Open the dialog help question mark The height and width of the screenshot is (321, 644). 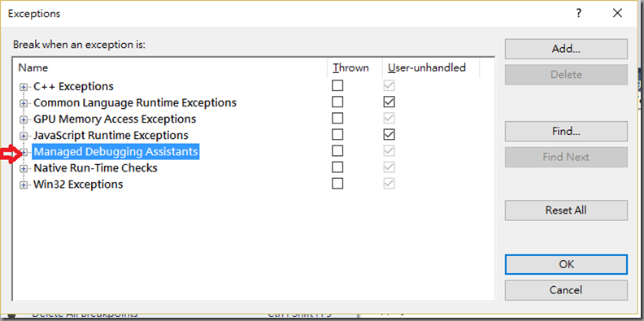578,14
